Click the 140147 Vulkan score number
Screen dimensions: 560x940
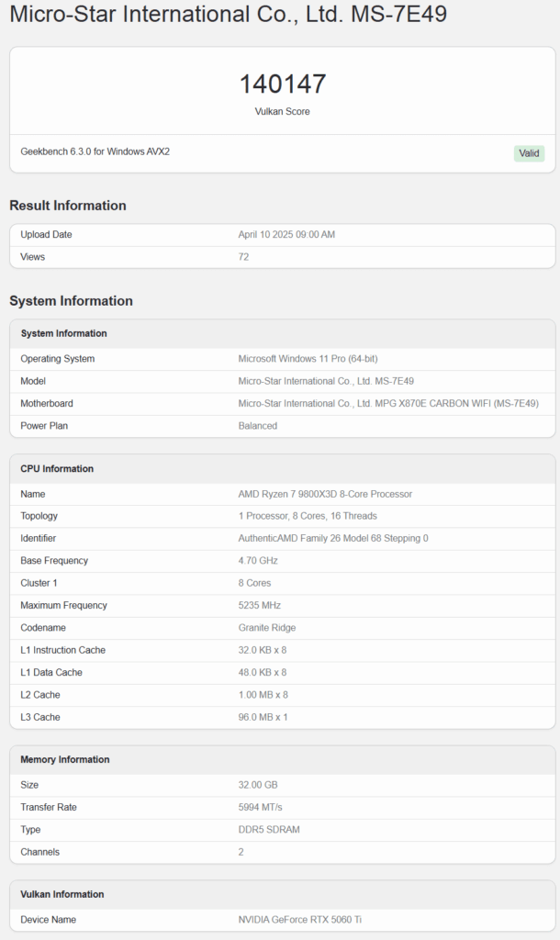[x=283, y=84]
